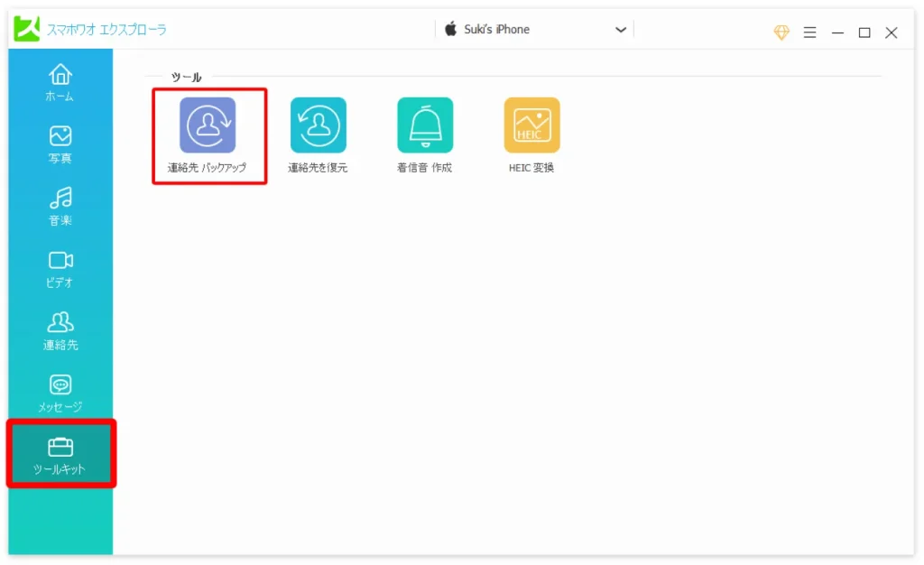Image resolution: width=924 pixels, height=565 pixels.
Task: Open the 音楽 (Music) section
Action: [60, 206]
